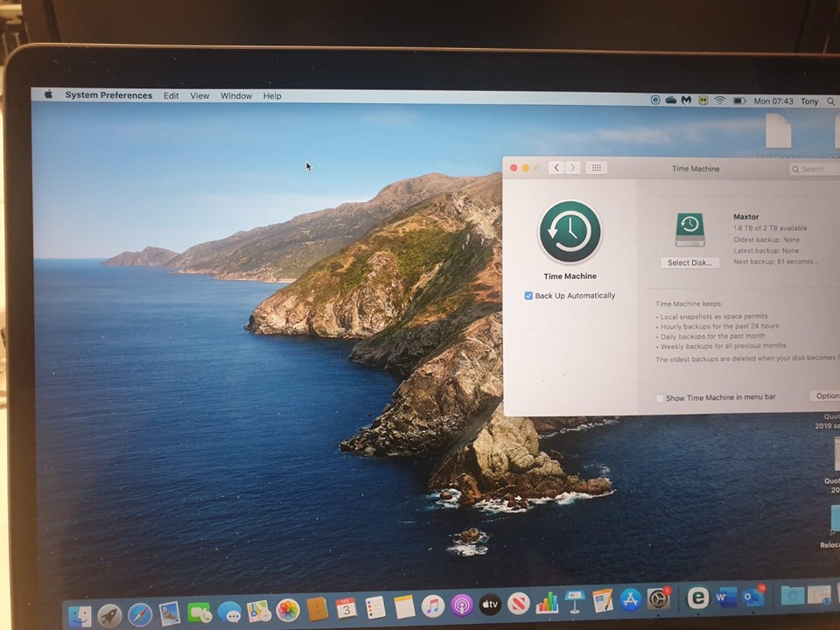Open Calendar from the Dock
This screenshot has width=840, height=630.
pos(346,609)
